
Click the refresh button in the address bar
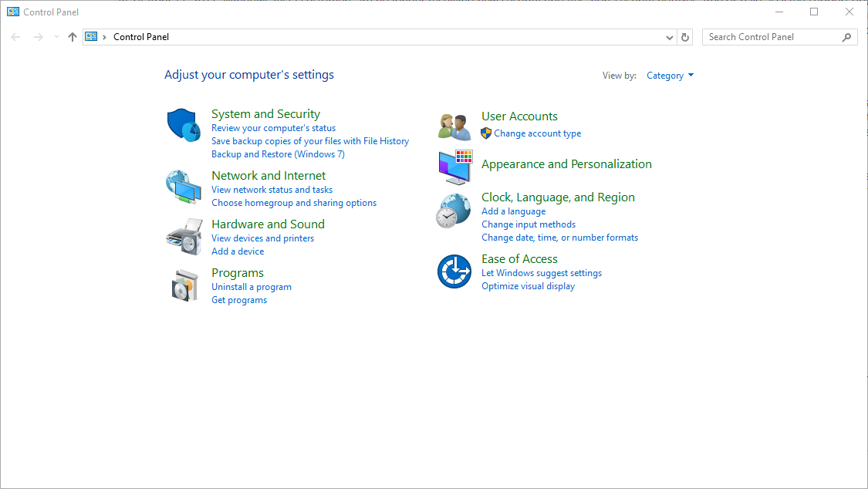(685, 36)
